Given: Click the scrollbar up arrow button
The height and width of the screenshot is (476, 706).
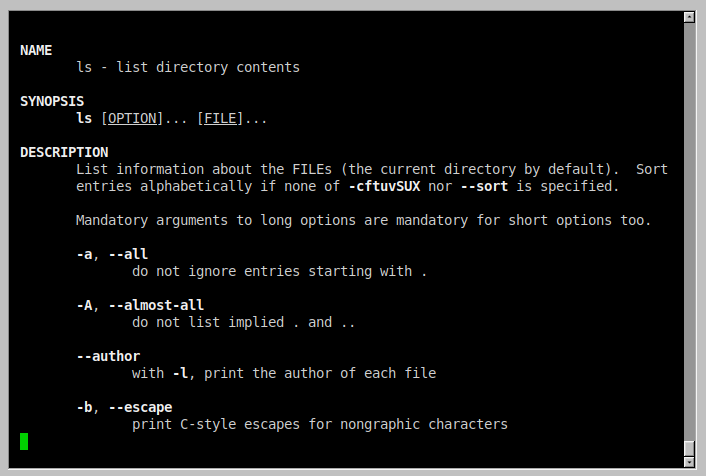Looking at the screenshot, I should 689,17.
